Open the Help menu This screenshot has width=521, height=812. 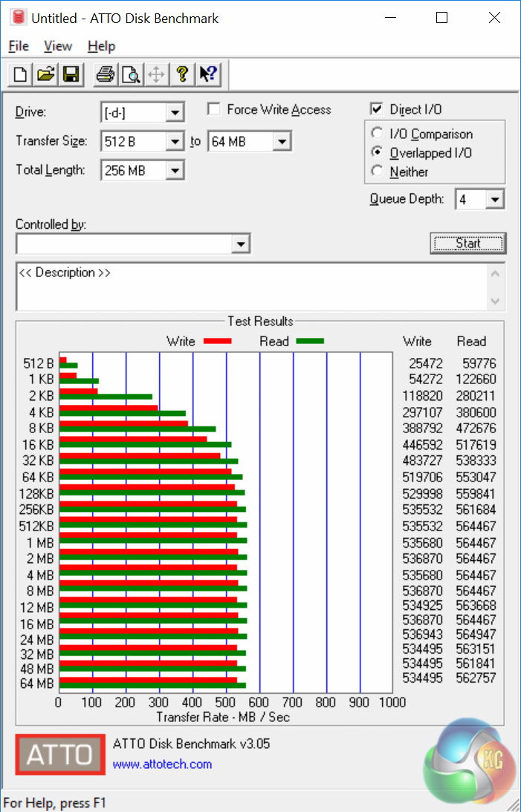101,46
